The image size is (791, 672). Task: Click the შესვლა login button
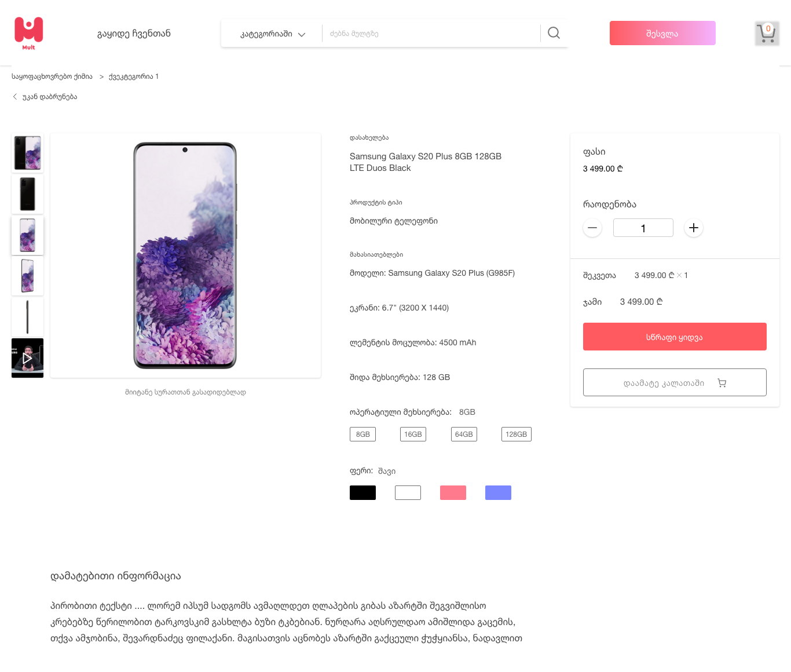pos(662,33)
